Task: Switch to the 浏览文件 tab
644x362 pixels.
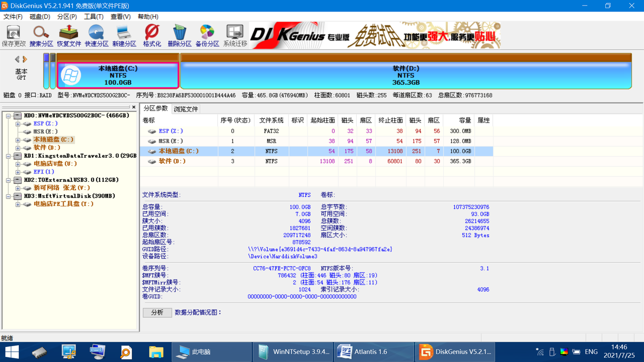Action: [x=186, y=109]
